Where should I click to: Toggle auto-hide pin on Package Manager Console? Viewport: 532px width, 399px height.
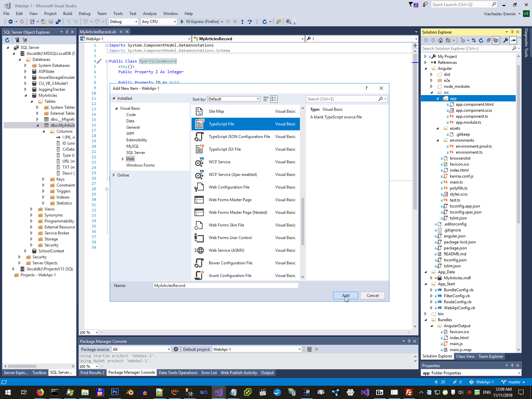point(409,341)
